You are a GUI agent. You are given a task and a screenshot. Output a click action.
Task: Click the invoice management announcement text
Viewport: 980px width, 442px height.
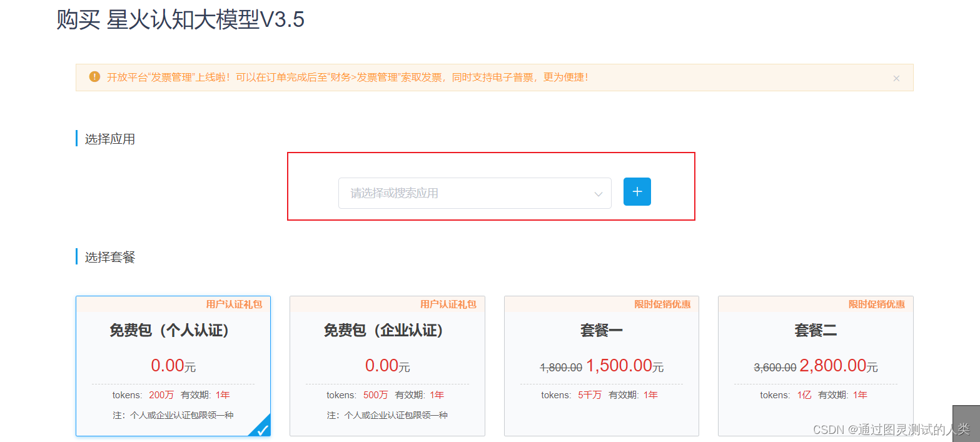348,78
